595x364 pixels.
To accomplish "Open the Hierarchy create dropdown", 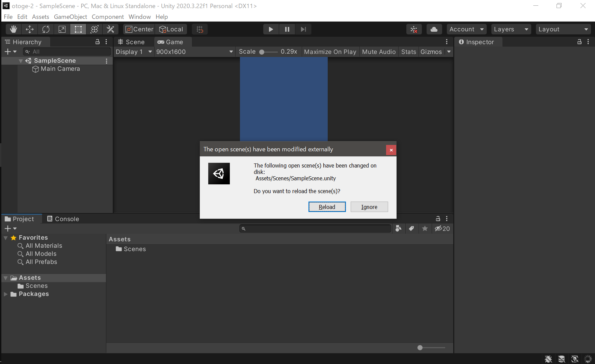I will (10, 52).
